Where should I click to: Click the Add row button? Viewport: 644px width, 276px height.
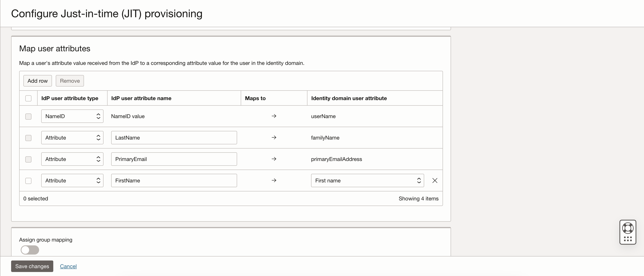pyautogui.click(x=38, y=81)
